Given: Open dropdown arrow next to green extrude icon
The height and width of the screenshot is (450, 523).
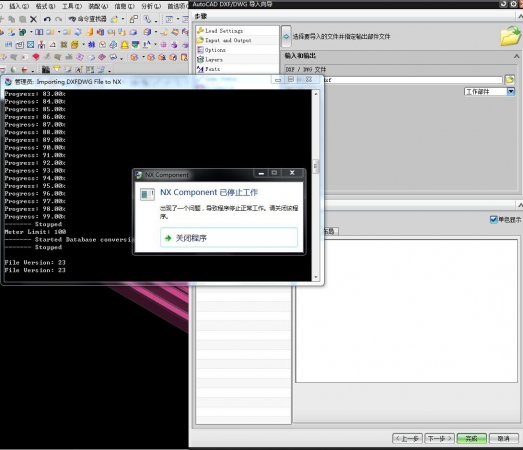Looking at the screenshot, I should 31,32.
